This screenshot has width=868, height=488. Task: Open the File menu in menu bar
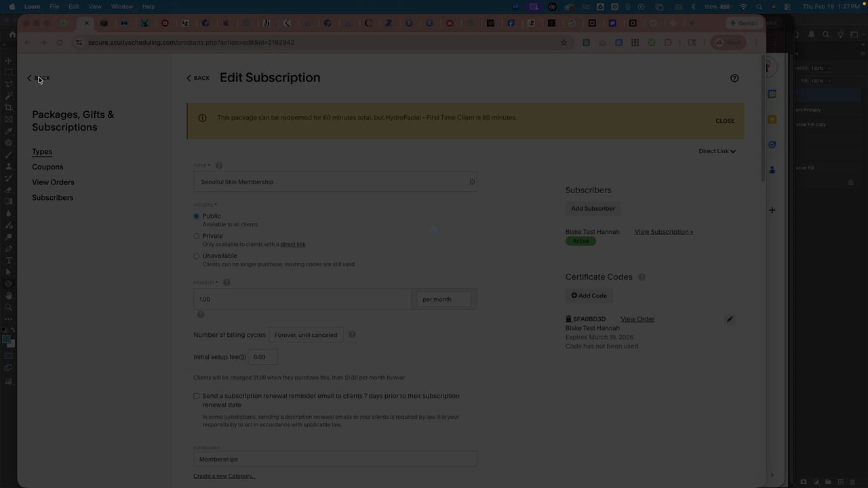[54, 7]
